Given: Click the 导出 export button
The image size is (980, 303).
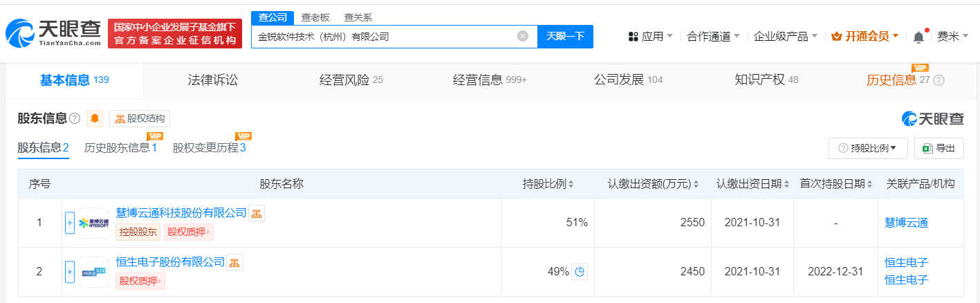Looking at the screenshot, I should coord(939,147).
